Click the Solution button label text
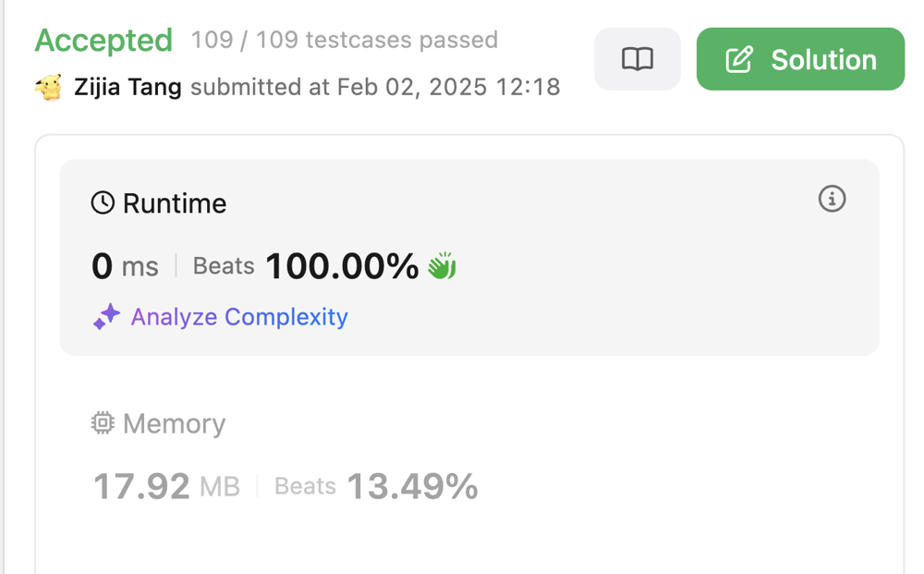The width and height of the screenshot is (924, 574). [823, 60]
